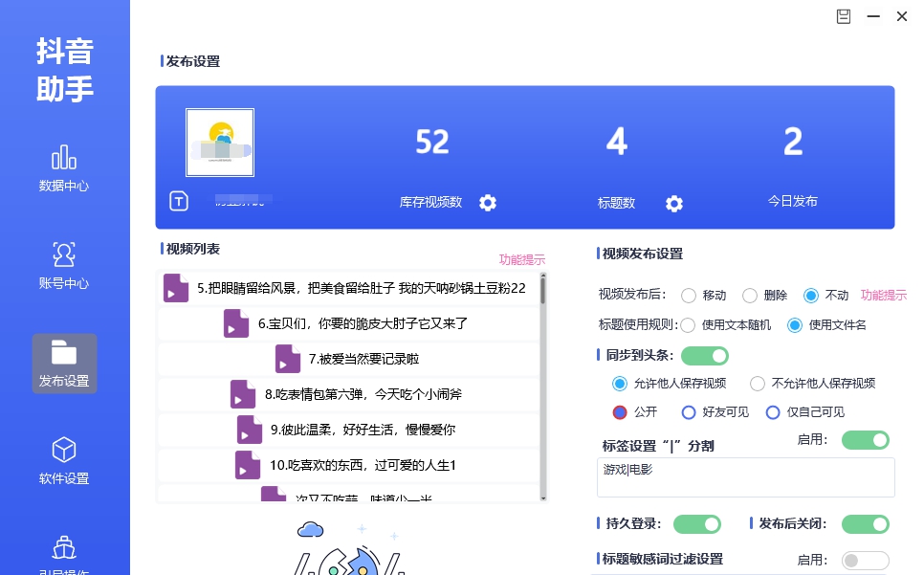
Task: Open the gear settings beside 标题数
Action: (673, 203)
